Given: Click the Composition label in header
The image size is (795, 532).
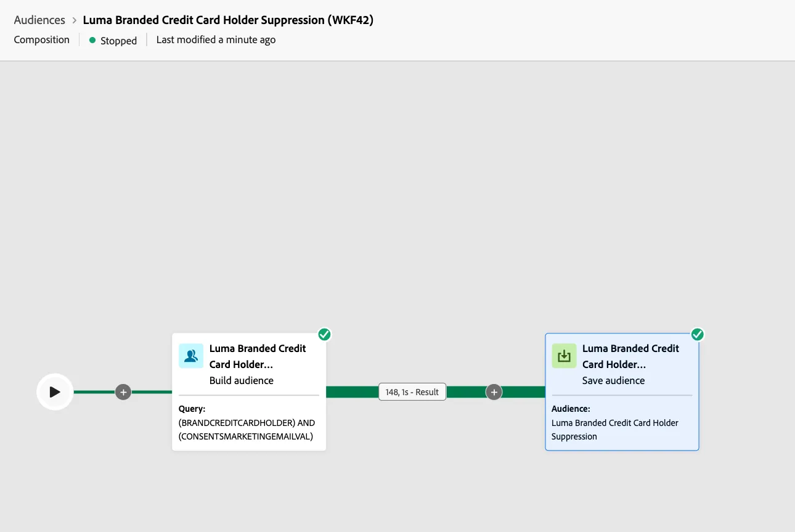Looking at the screenshot, I should click(x=42, y=39).
